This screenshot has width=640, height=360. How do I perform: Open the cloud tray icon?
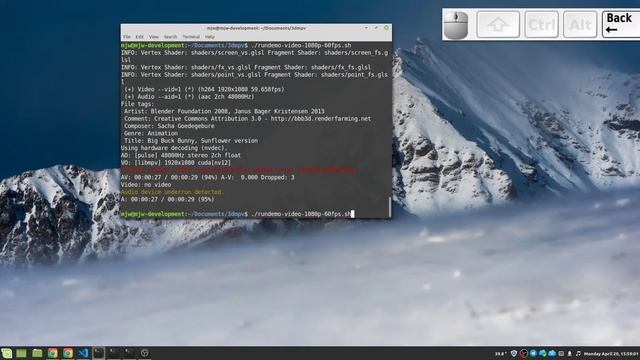(552, 353)
